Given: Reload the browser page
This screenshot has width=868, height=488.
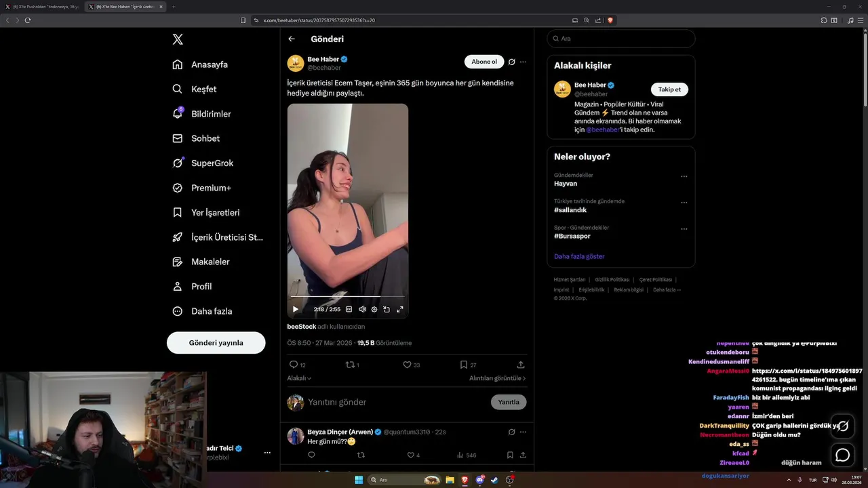Looking at the screenshot, I should [28, 20].
